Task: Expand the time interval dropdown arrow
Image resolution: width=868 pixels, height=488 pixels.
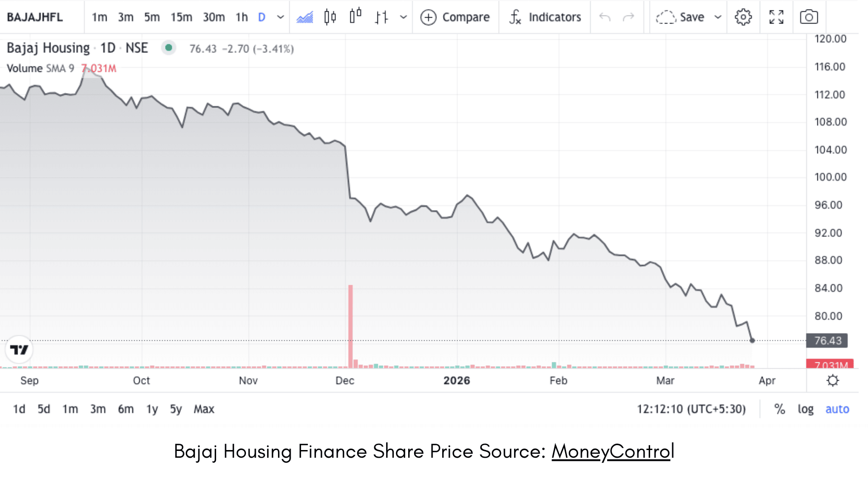Action: point(281,17)
